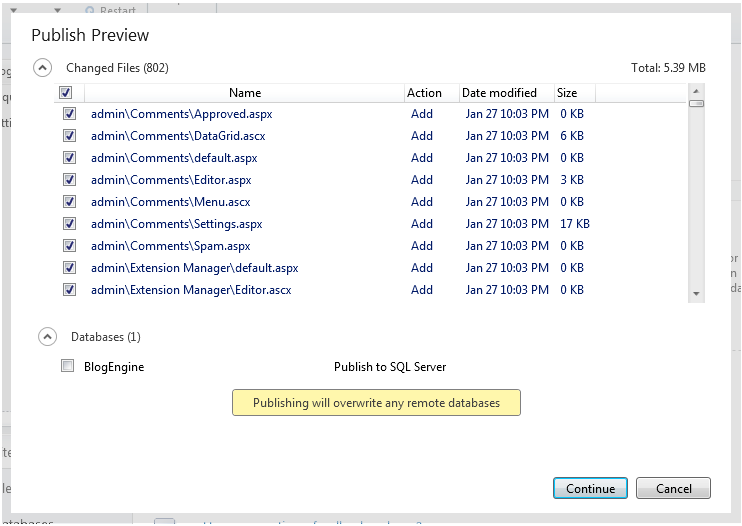Click the scrollbar down arrow

696,294
